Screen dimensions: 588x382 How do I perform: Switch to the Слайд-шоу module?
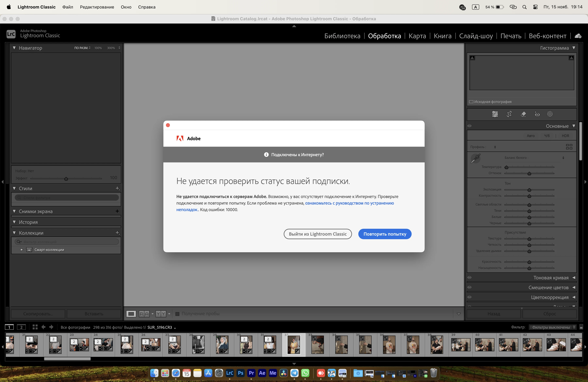click(476, 36)
